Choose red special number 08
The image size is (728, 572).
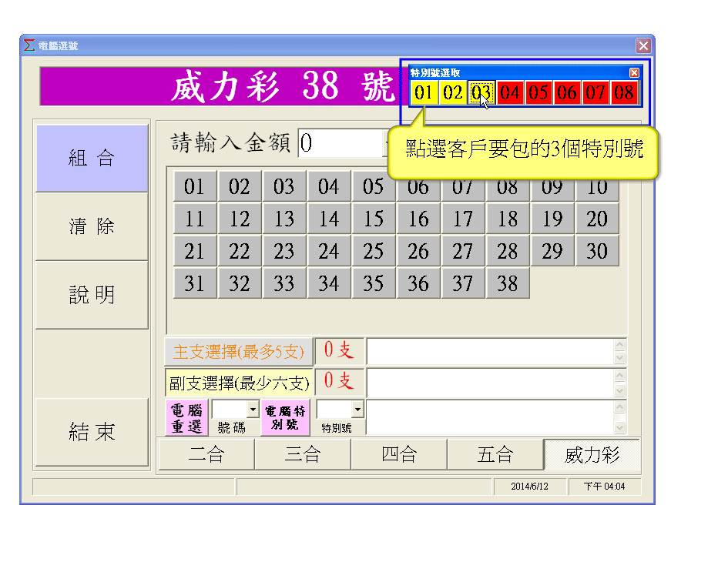[624, 94]
